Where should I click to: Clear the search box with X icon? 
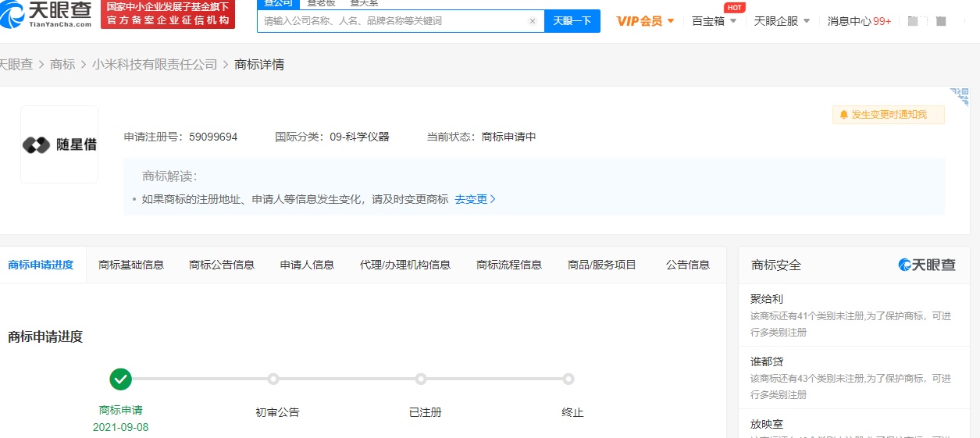[x=533, y=21]
